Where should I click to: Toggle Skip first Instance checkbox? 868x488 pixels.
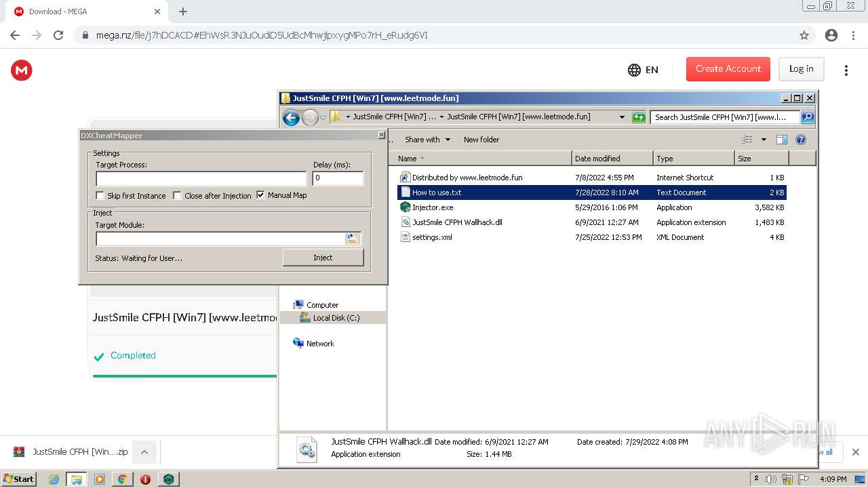(100, 196)
